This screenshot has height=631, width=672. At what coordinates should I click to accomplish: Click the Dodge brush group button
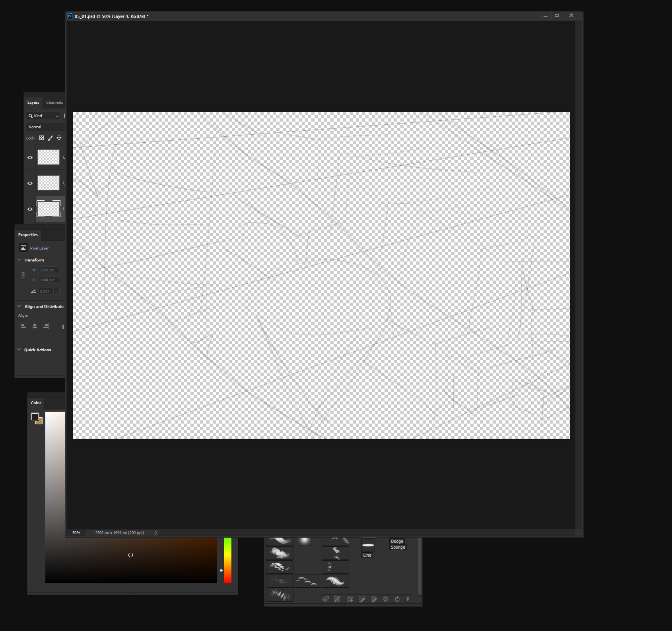[x=397, y=541]
